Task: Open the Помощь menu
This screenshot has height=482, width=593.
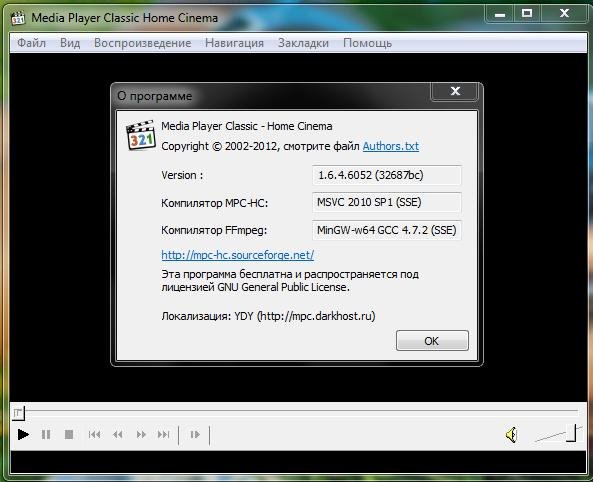Action: [x=367, y=43]
